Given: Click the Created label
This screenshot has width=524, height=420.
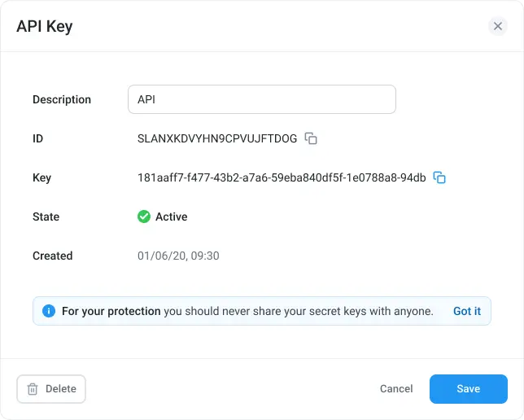Looking at the screenshot, I should point(52,256).
